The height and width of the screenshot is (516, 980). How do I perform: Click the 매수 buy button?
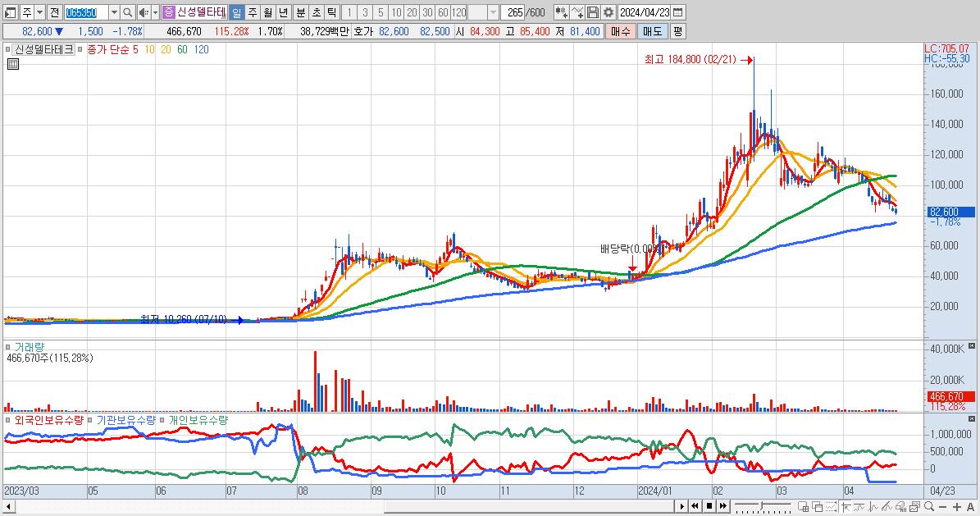coord(621,31)
